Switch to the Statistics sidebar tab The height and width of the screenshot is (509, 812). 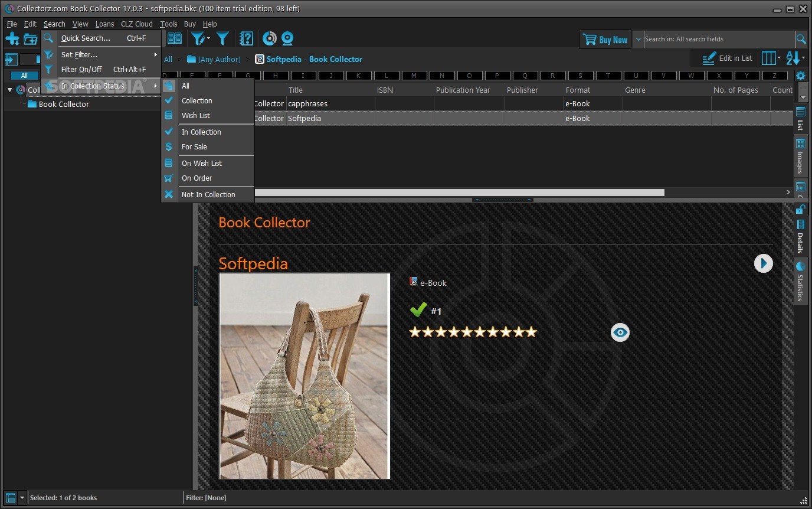800,282
